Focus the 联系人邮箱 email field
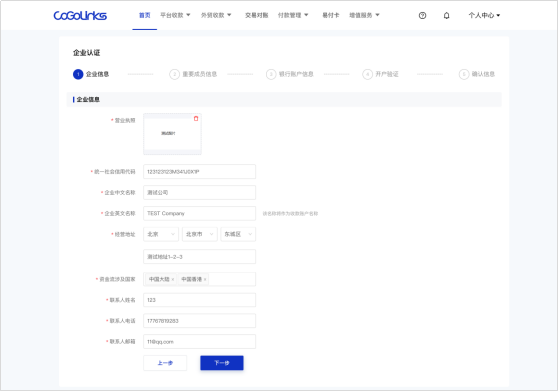 [x=199, y=341]
